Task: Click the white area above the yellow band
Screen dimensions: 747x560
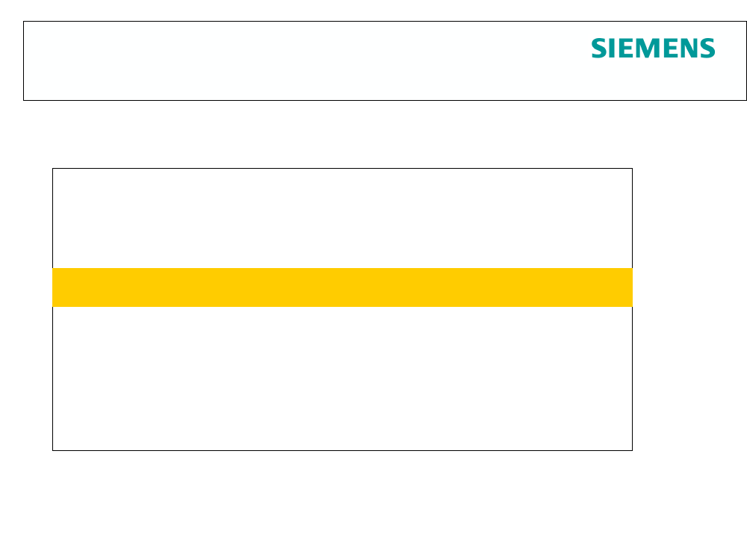Action: point(343,218)
